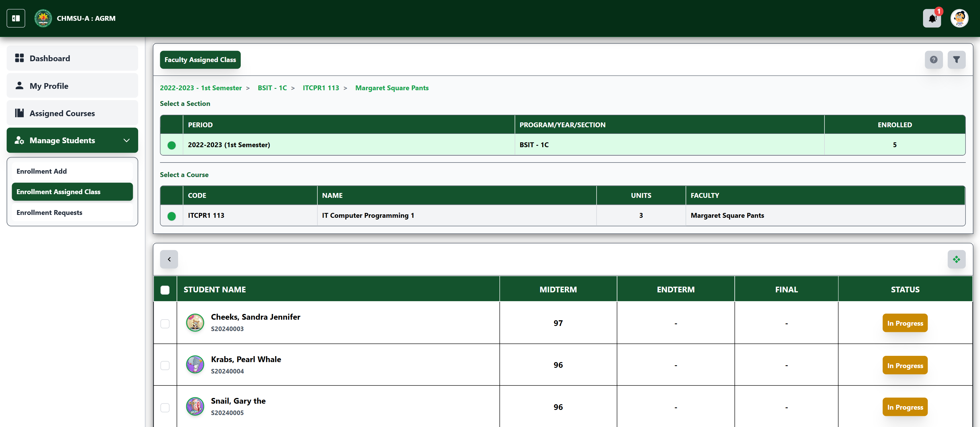The image size is (980, 427).
Task: Click the Dashboard grid icon
Action: pyautogui.click(x=19, y=58)
